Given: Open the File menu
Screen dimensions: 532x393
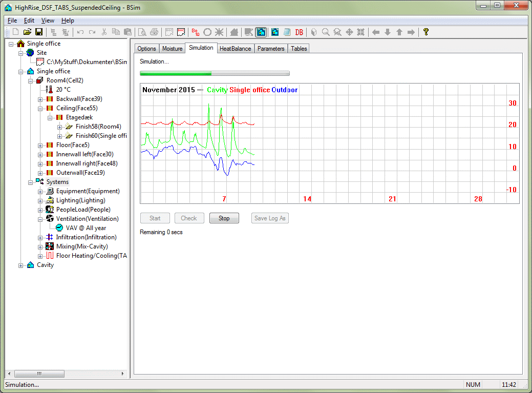Looking at the screenshot, I should point(12,20).
